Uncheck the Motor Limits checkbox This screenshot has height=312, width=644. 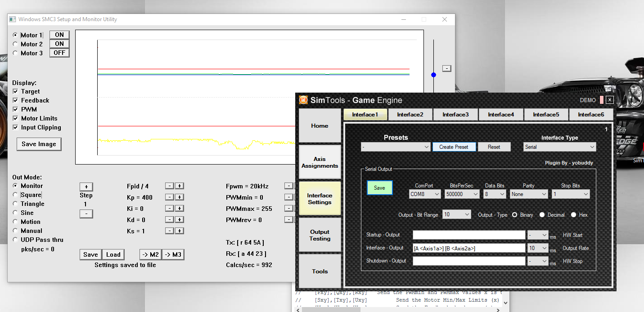click(15, 119)
